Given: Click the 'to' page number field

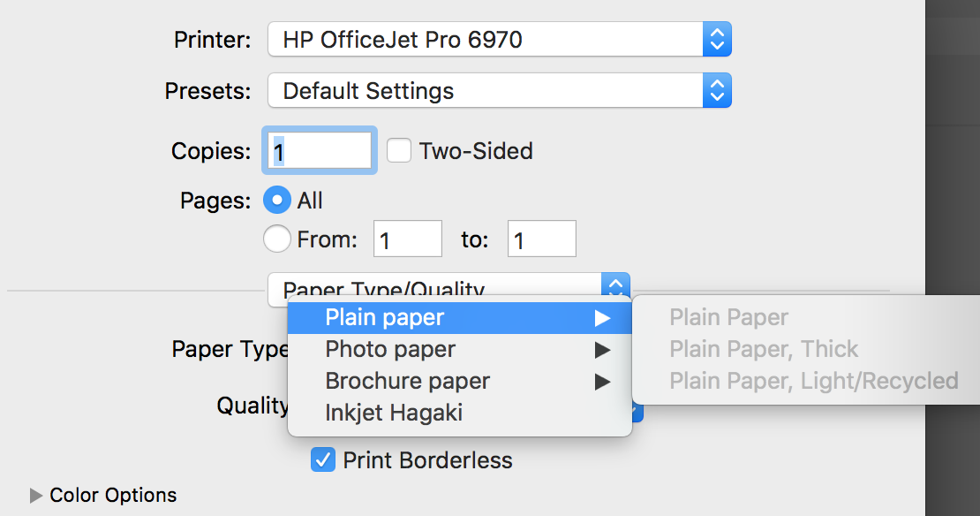Looking at the screenshot, I should (542, 239).
